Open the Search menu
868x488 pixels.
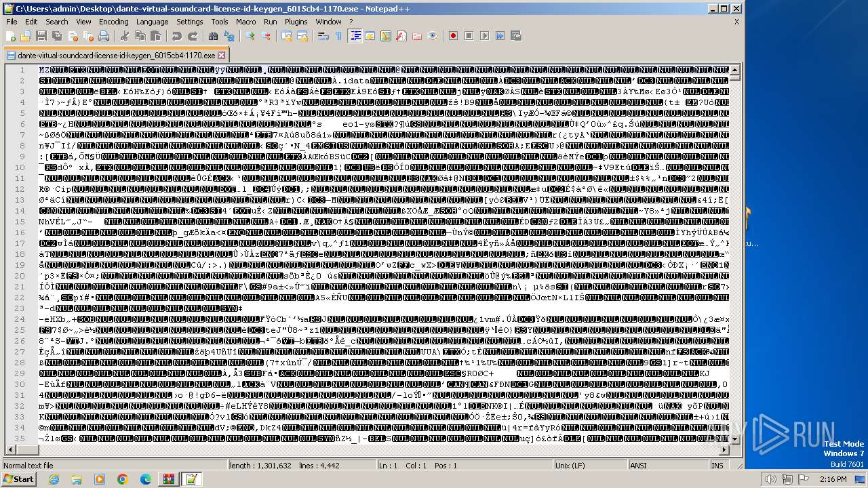coord(57,22)
